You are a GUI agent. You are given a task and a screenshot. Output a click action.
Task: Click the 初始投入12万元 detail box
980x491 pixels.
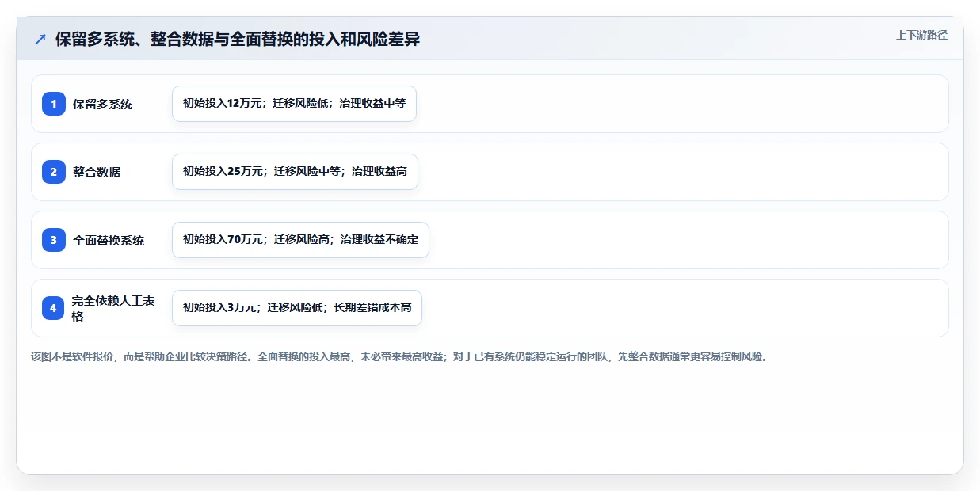pos(294,104)
